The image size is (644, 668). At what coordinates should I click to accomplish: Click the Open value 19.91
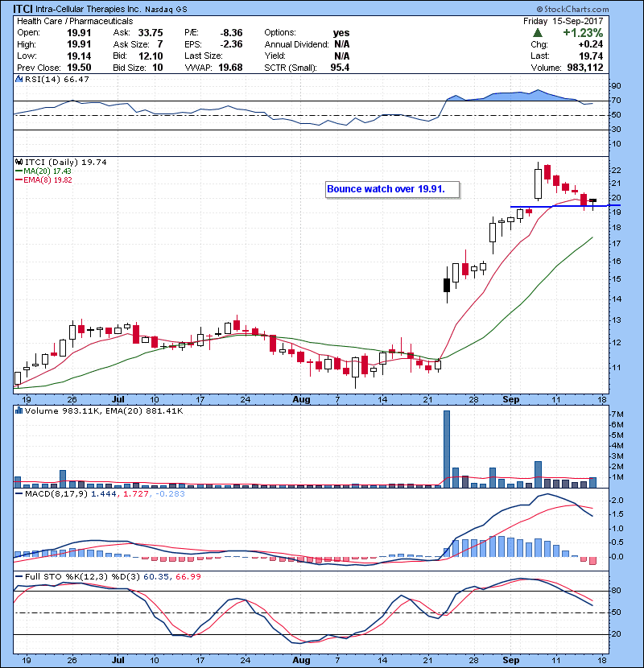coord(79,33)
